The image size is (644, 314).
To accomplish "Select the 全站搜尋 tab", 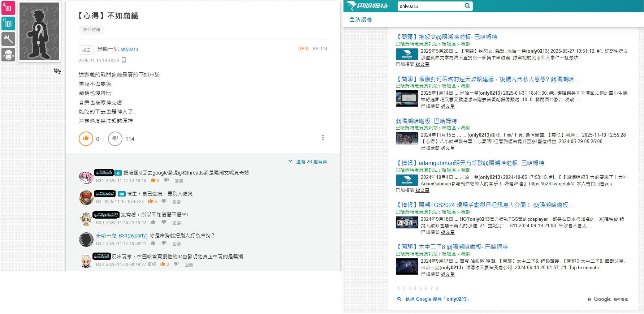I will point(360,20).
